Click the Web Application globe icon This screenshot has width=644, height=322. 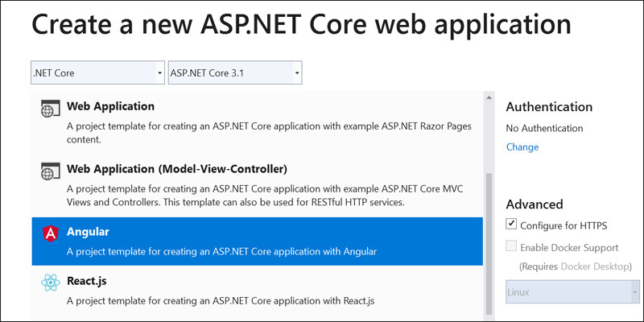50,109
